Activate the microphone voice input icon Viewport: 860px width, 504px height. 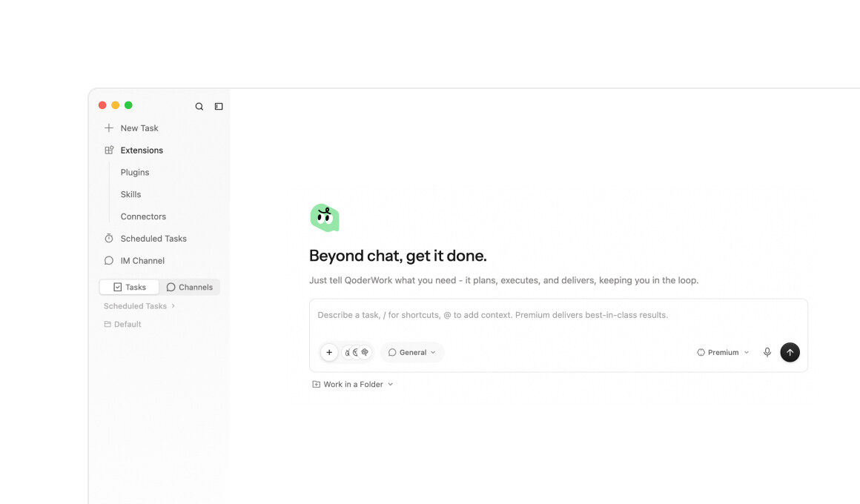(x=767, y=352)
